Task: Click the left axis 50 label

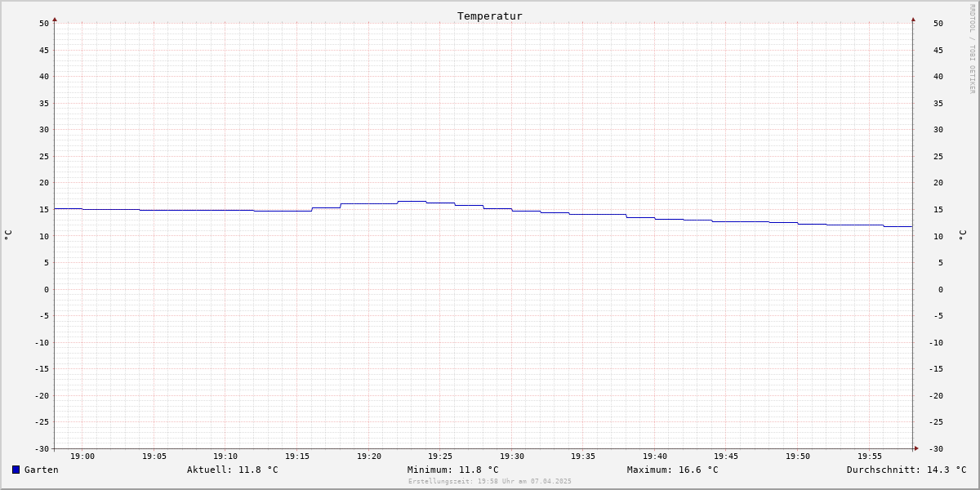Action: (x=44, y=24)
